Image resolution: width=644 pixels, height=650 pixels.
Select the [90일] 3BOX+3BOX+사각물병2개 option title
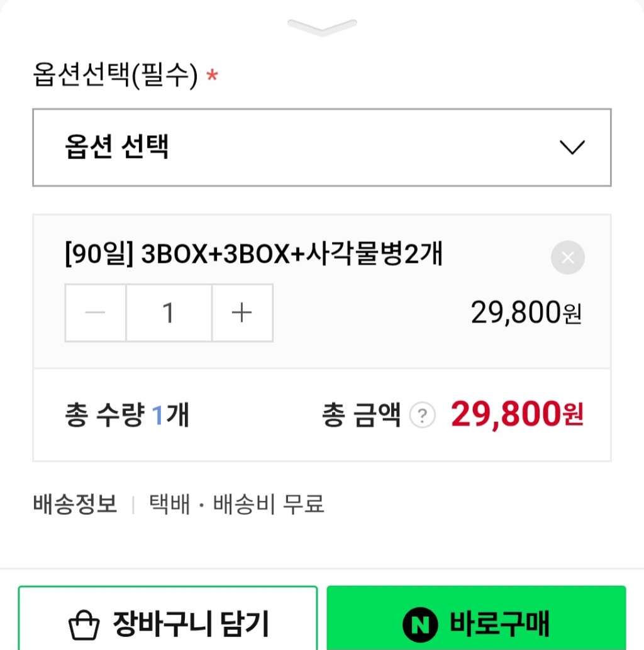coord(254,255)
